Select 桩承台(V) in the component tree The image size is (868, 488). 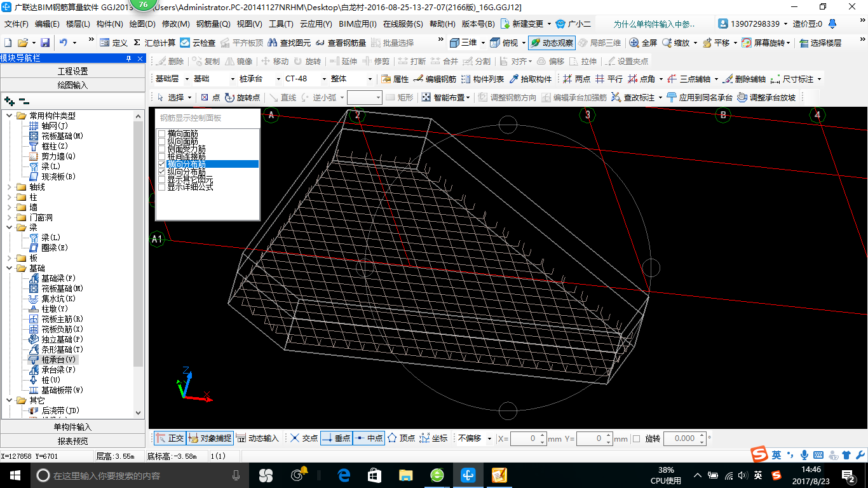59,360
